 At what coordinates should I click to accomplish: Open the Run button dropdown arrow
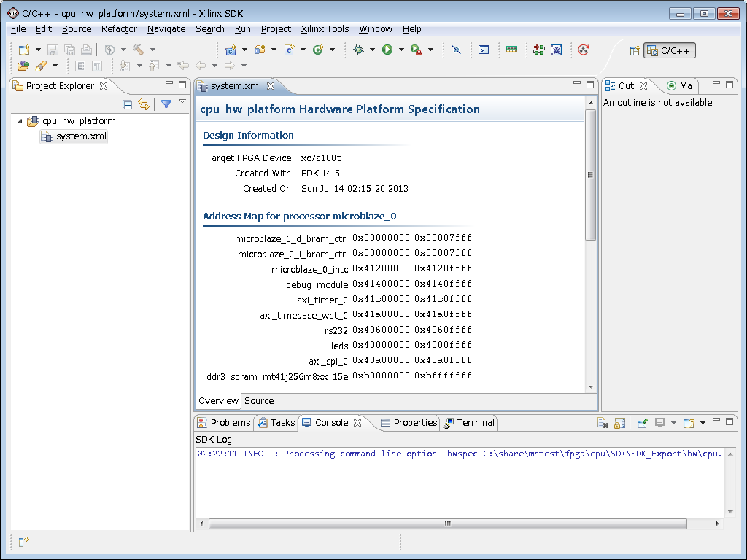(401, 50)
